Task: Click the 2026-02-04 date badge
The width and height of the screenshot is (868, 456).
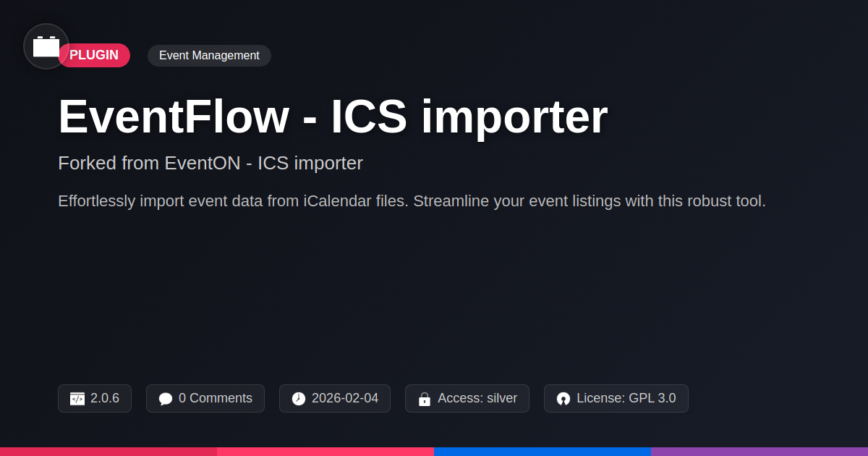Action: coord(344,398)
